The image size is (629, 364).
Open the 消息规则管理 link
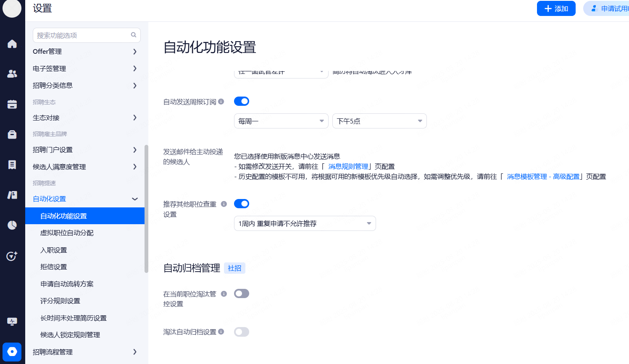[x=348, y=167]
